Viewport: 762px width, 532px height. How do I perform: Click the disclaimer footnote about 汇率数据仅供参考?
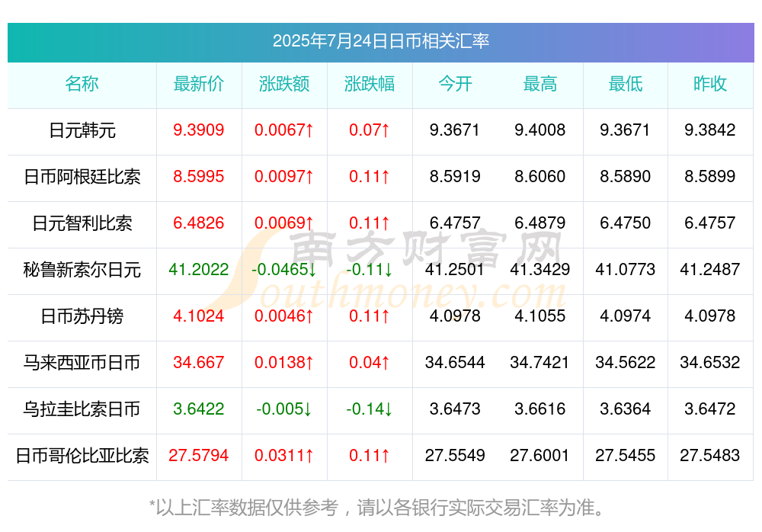tap(377, 508)
